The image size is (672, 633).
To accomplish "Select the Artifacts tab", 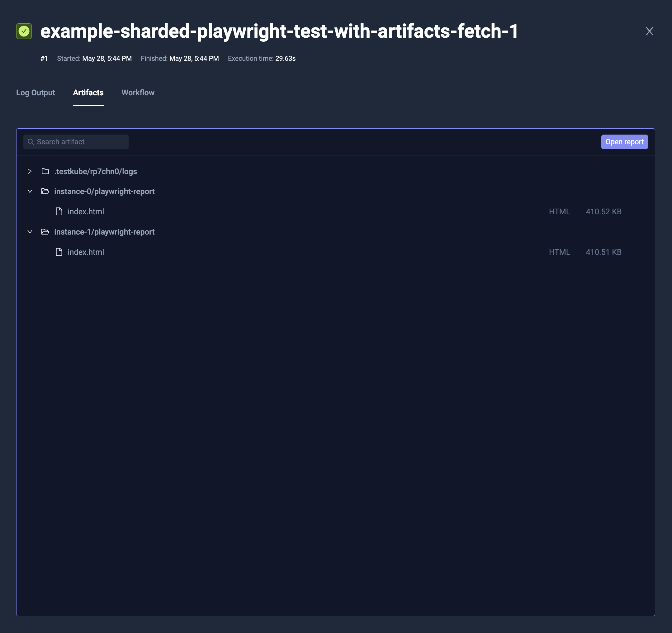I will pos(88,93).
